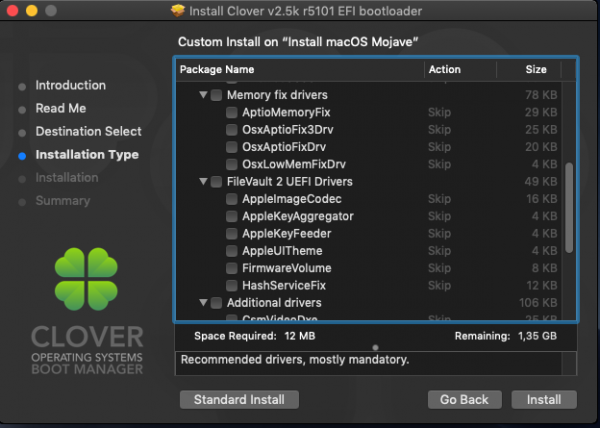The width and height of the screenshot is (600, 428).
Task: Click the Summary step in sidebar
Action: click(x=63, y=201)
